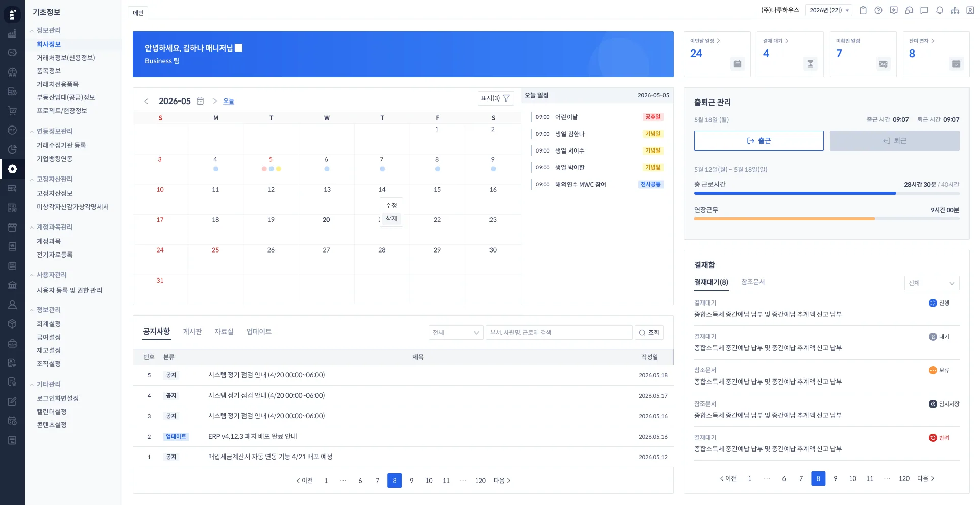980x505 pixels.
Task: Go to notice list page 9
Action: point(412,481)
